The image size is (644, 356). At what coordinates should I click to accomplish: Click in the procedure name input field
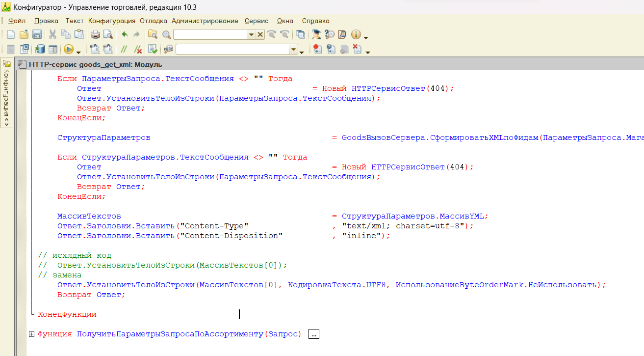[232, 50]
